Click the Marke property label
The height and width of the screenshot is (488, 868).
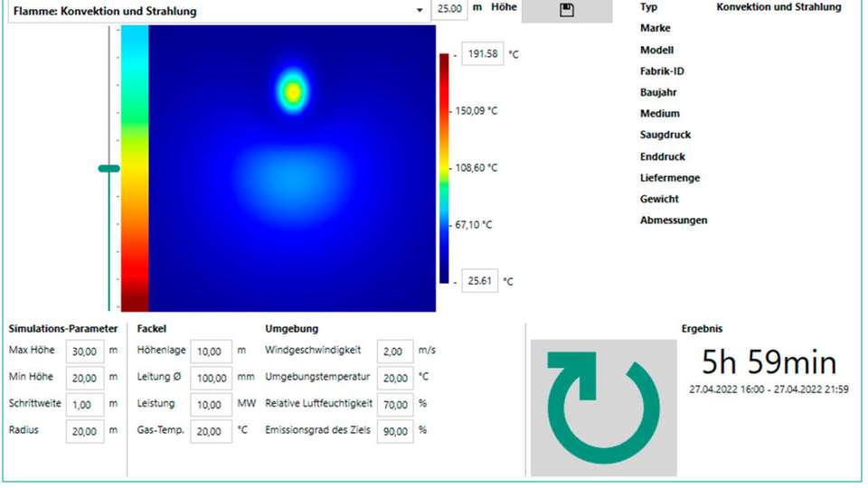click(656, 28)
